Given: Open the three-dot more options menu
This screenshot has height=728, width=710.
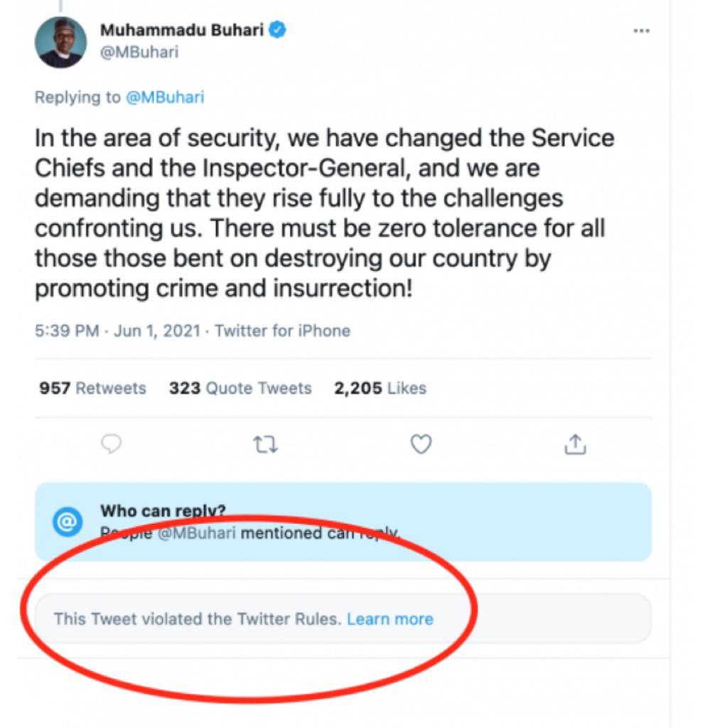Looking at the screenshot, I should point(641,31).
